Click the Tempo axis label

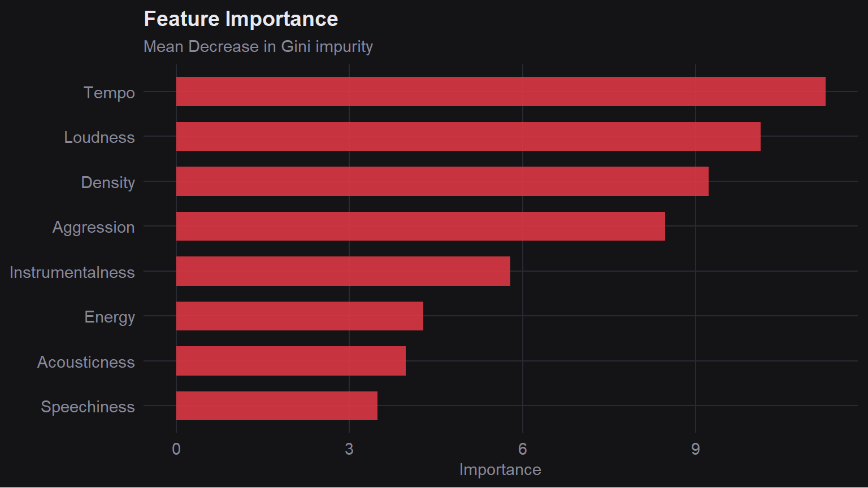[x=109, y=93]
